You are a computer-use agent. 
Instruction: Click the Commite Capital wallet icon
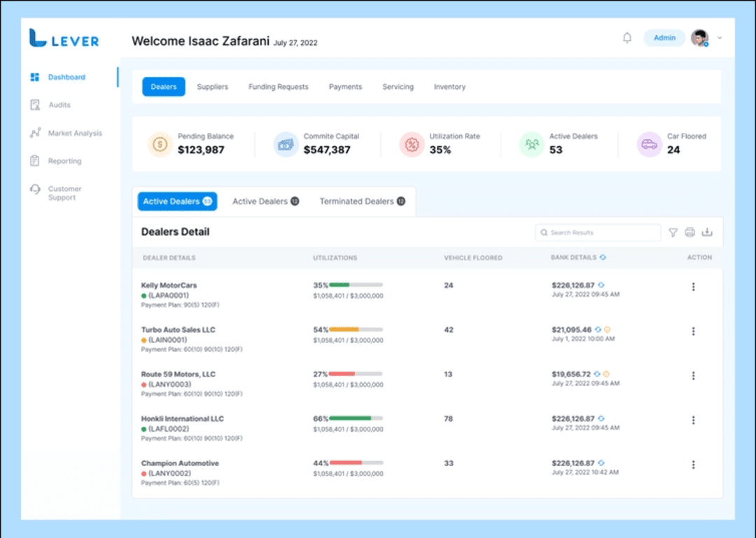coord(286,143)
